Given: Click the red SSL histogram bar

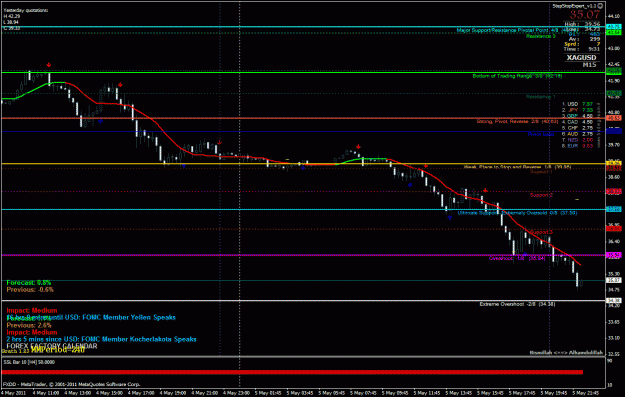Looking at the screenshot, I should [x=292, y=372].
